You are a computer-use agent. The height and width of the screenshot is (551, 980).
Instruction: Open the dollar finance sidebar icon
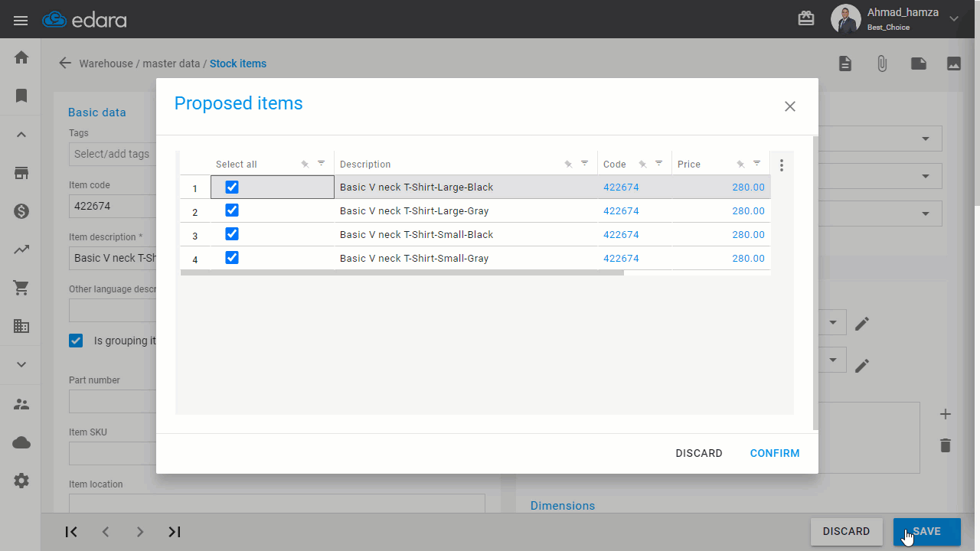tap(21, 211)
